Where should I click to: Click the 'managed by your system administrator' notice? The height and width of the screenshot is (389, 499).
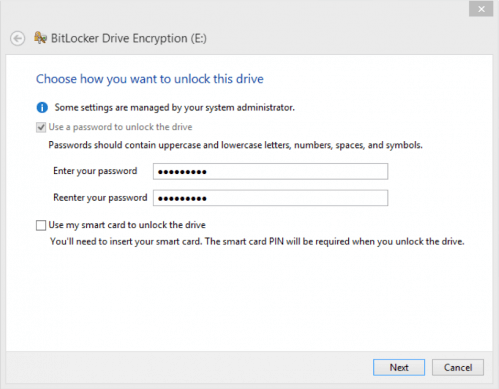(175, 108)
